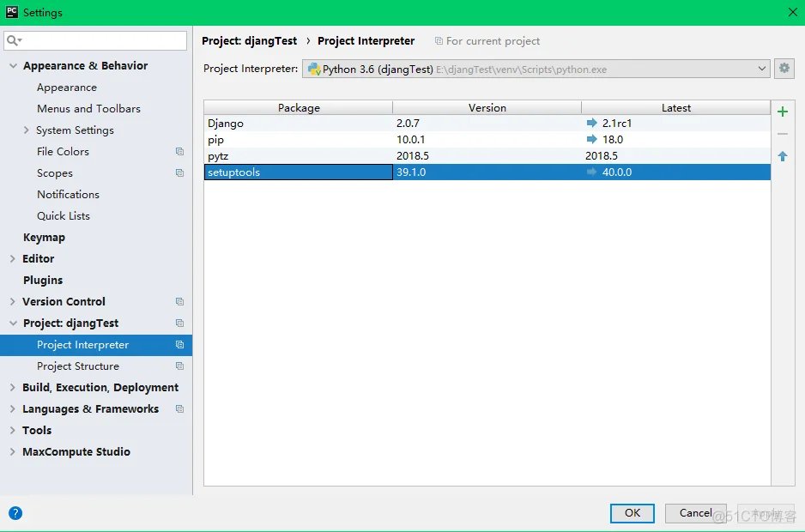Click the copy icon beside Languages & Frameworks
The width and height of the screenshot is (805, 532).
[x=179, y=408]
